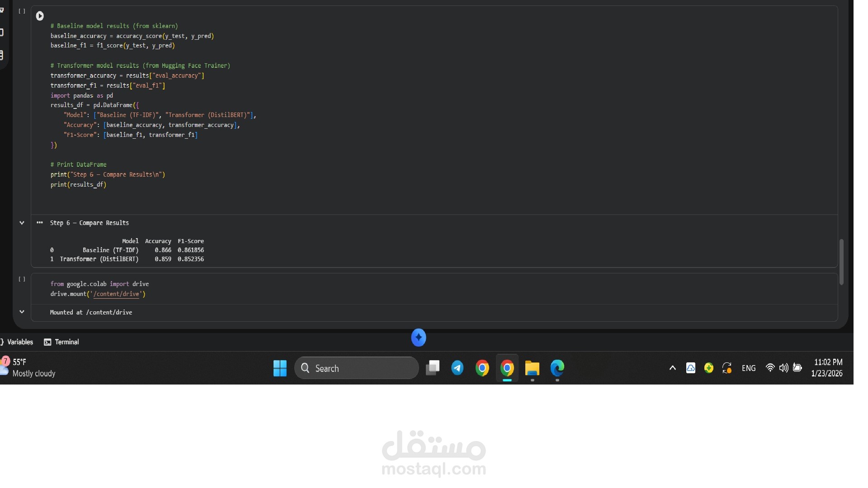Click the taskbar Search box
This screenshot has height=488, width=868.
[356, 368]
